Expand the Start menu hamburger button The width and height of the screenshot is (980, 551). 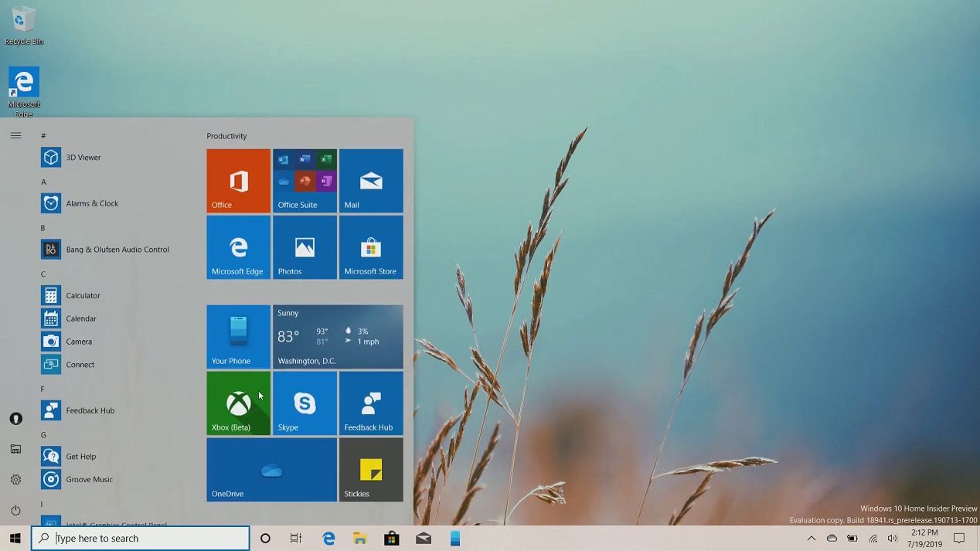pos(15,136)
